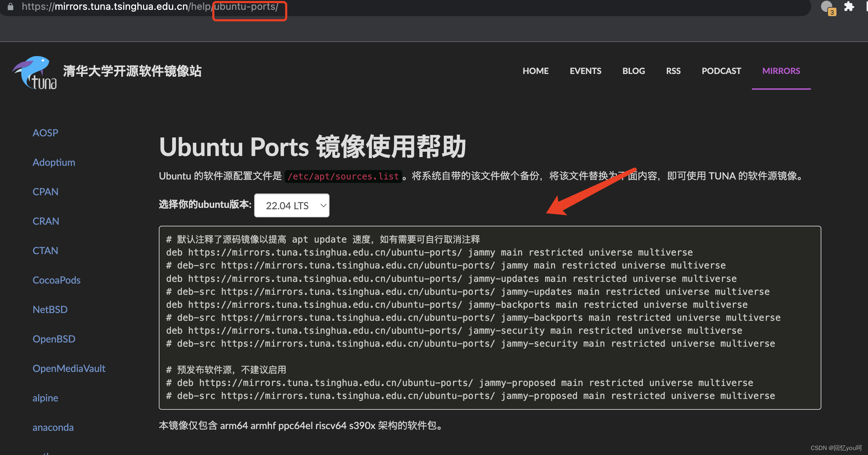Open the PODCAST nav item
This screenshot has height=455, width=868.
tap(721, 71)
